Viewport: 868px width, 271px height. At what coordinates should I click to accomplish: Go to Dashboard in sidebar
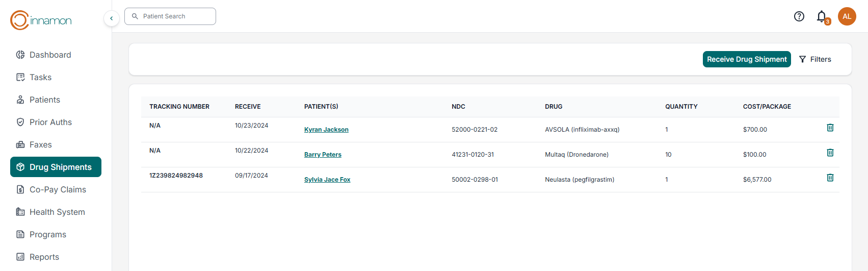pyautogui.click(x=50, y=55)
